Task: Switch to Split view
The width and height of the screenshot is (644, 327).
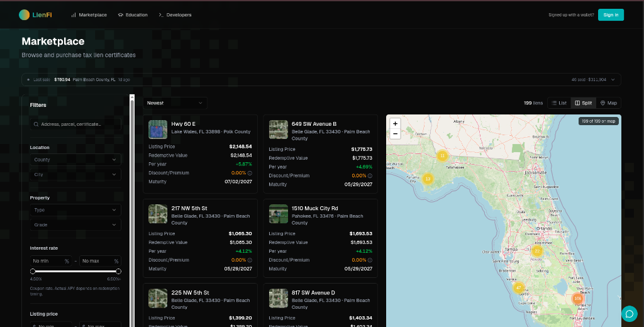Action: tap(583, 103)
